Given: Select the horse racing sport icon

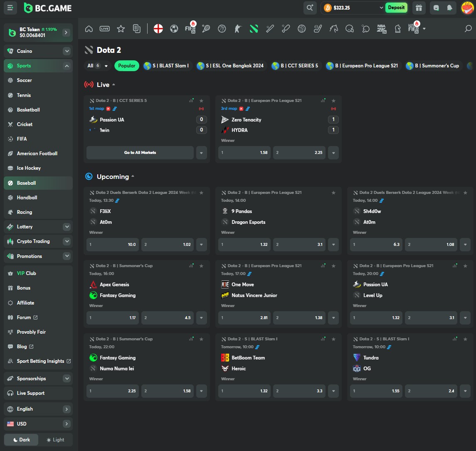Looking at the screenshot, I should tap(334, 29).
